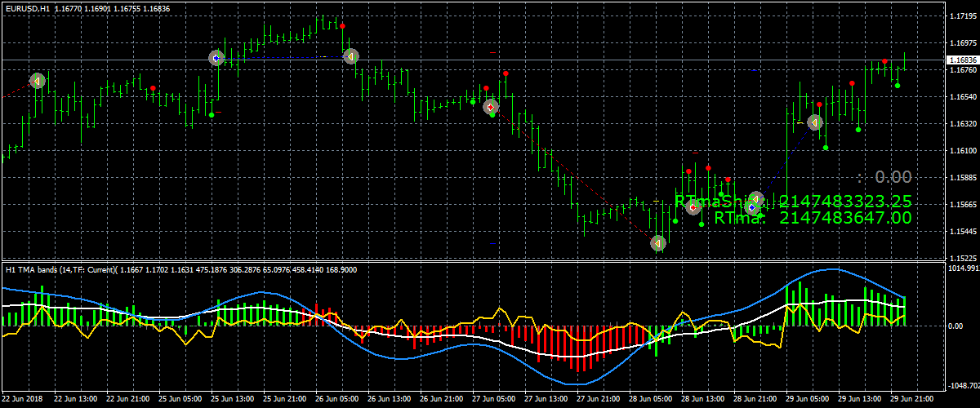The width and height of the screenshot is (980, 408).
Task: Click the current price label 1.16836
Action: pos(961,60)
